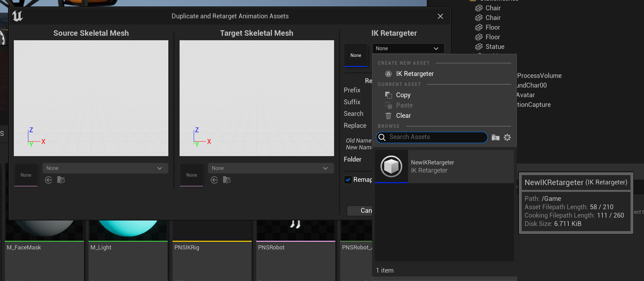This screenshot has width=644, height=281.
Task: Open the IK Retargeter None dropdown
Action: pyautogui.click(x=408, y=48)
